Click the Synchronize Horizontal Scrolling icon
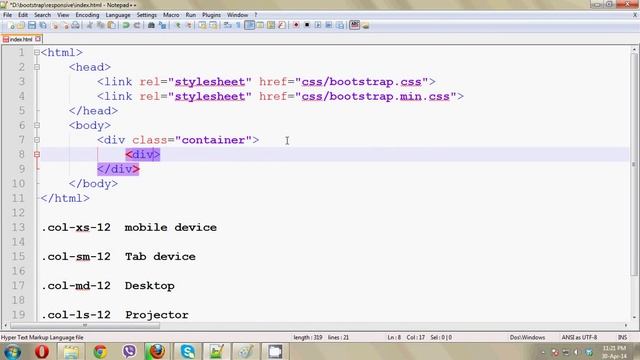Screen dimensions: 640x360 pos(213,25)
